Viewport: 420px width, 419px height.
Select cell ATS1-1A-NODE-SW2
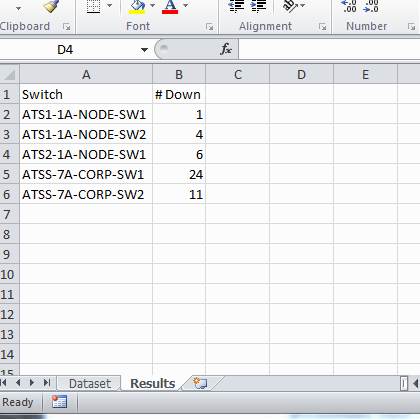[x=86, y=134]
